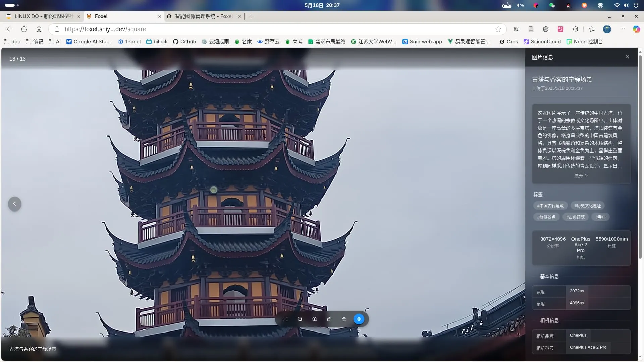Image resolution: width=644 pixels, height=362 pixels.
Task: Toggle image info panel with eye button
Action: [359, 319]
